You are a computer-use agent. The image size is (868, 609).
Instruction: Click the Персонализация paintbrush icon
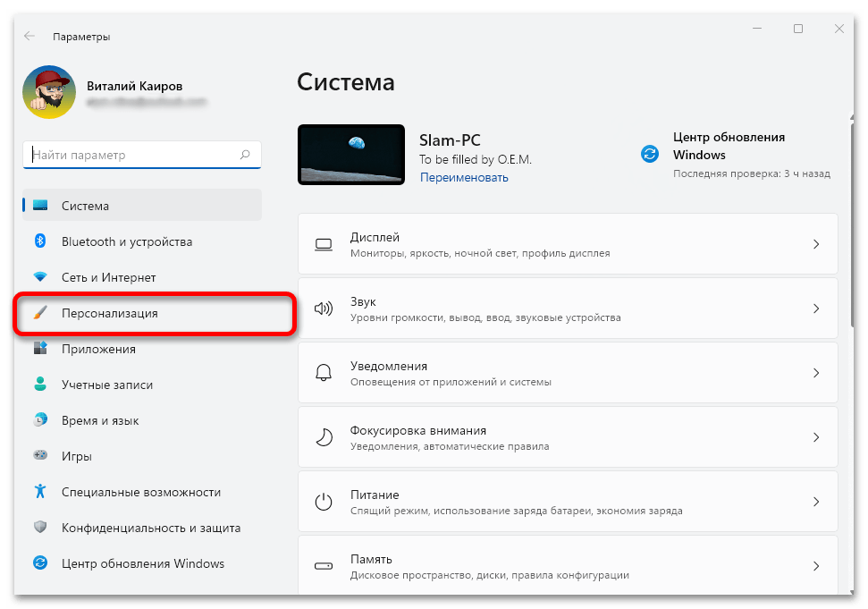[x=40, y=313]
